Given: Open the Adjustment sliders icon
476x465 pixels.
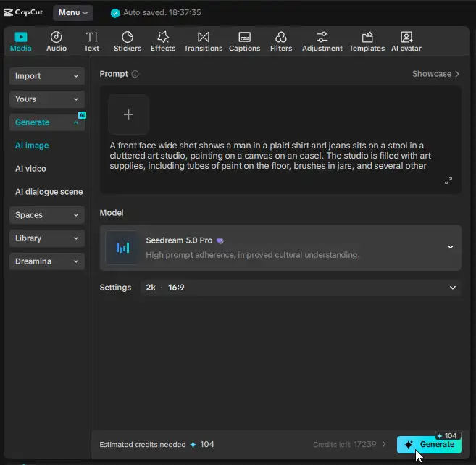Looking at the screenshot, I should pos(322,37).
